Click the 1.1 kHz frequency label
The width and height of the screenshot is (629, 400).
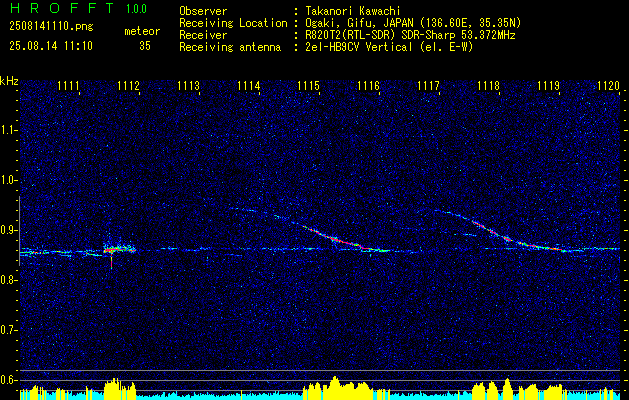coord(8,130)
